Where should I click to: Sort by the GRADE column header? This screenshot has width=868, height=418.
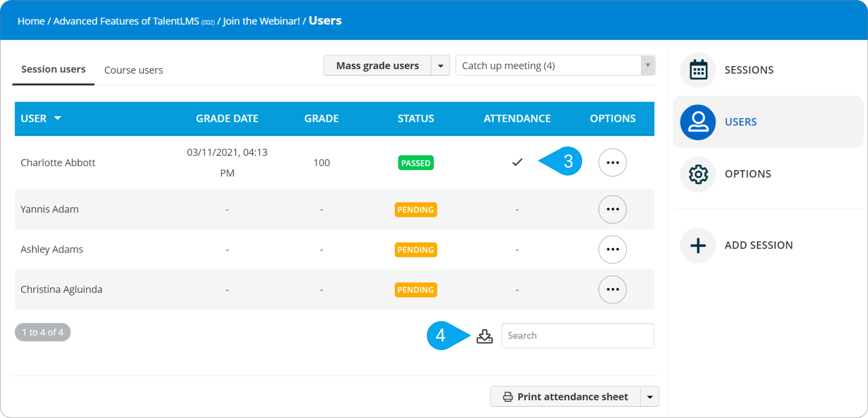click(321, 118)
